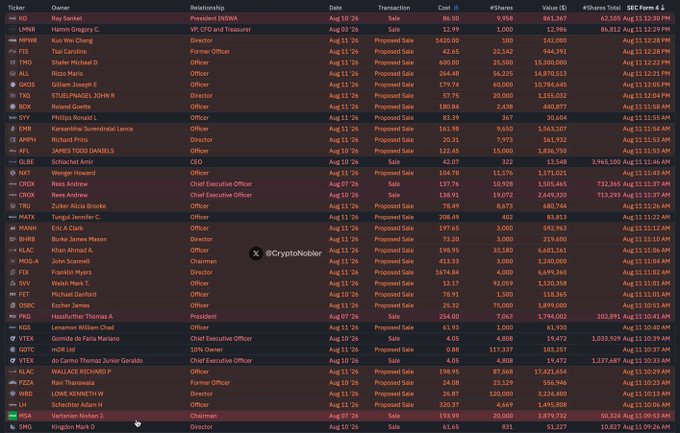
Task: Open the MOG-A ticker link
Action: (x=29, y=261)
